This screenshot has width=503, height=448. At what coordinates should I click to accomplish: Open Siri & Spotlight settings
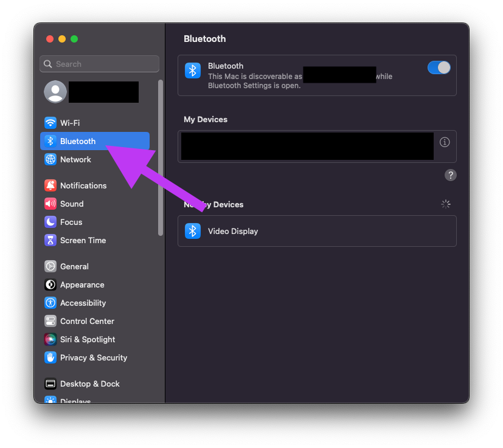tap(95, 339)
